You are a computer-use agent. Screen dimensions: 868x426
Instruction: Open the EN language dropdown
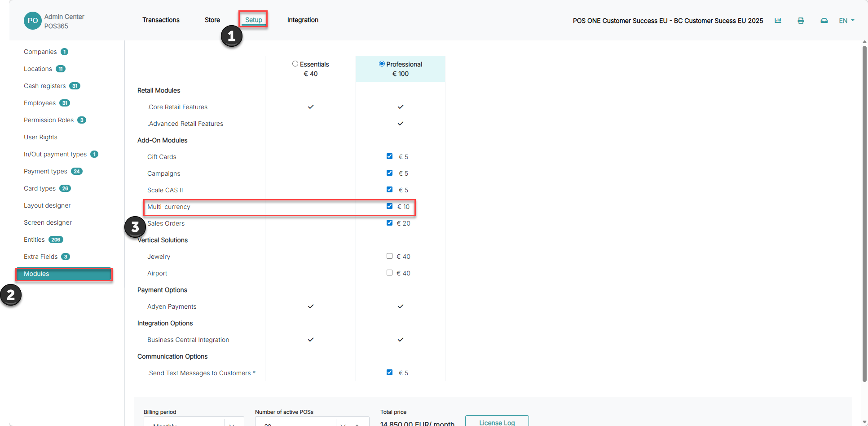846,21
